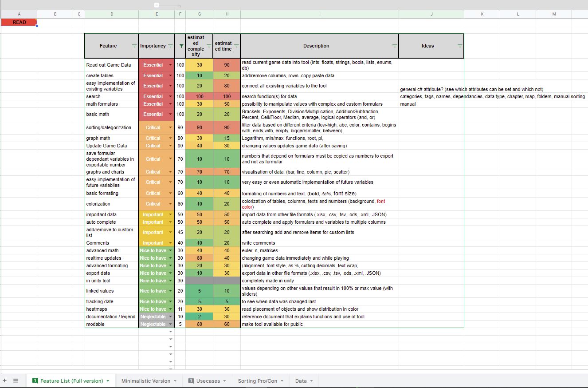
Task: Switch to the Usecases sheet tab
Action: pos(208,381)
